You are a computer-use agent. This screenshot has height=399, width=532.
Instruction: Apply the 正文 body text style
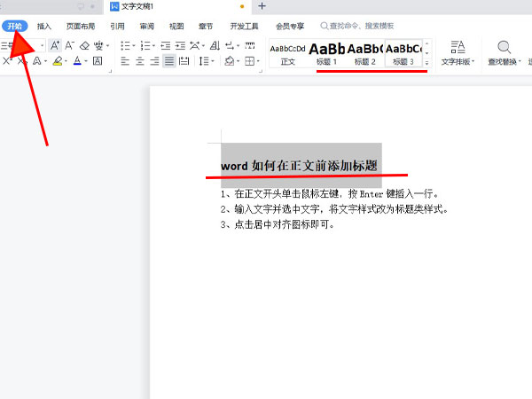288,52
